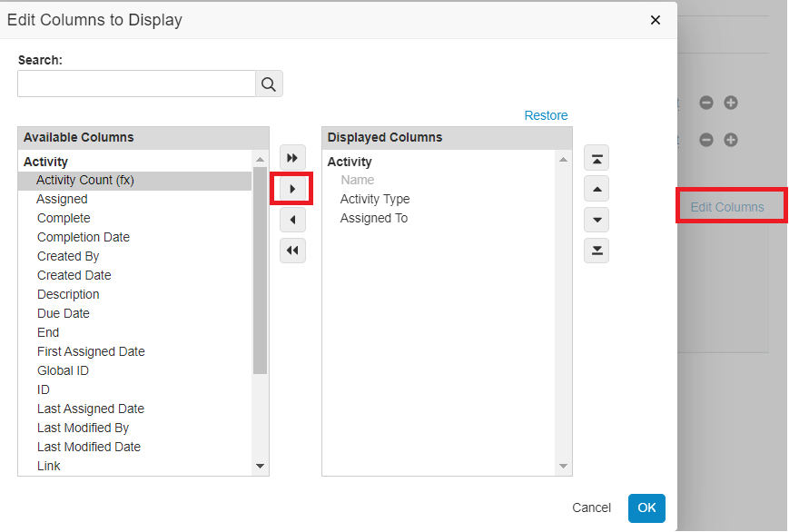Select Activity Count (fx) in Available Columns
Screen dimensions: 789x532
click(85, 180)
